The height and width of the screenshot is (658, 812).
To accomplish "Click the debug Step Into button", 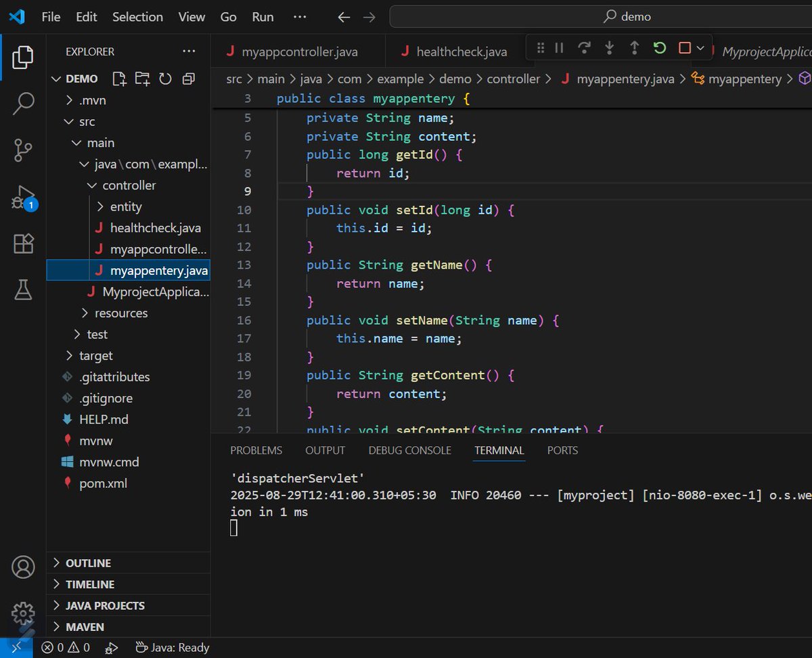I will pos(609,48).
